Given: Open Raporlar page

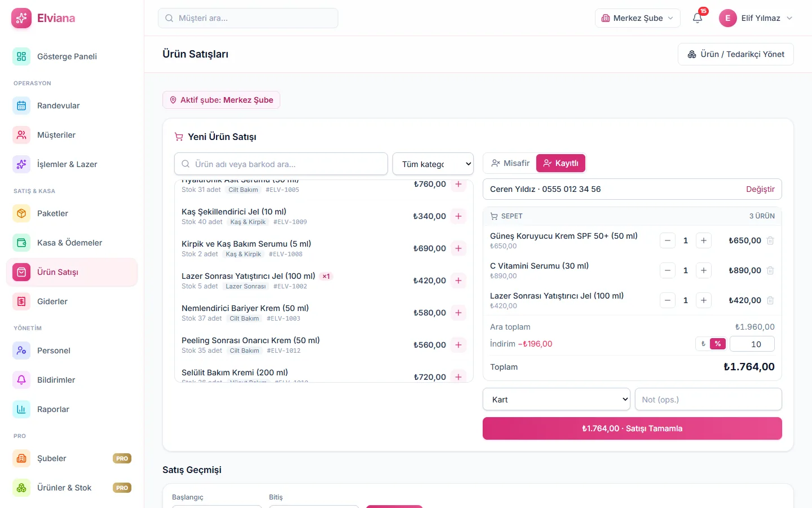Looking at the screenshot, I should pos(72,409).
